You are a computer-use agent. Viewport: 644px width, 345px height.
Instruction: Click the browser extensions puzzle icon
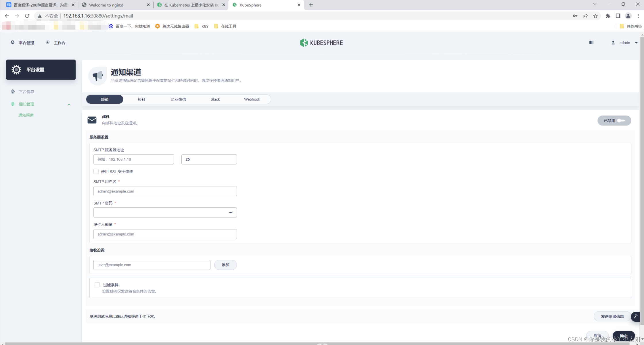(607, 16)
